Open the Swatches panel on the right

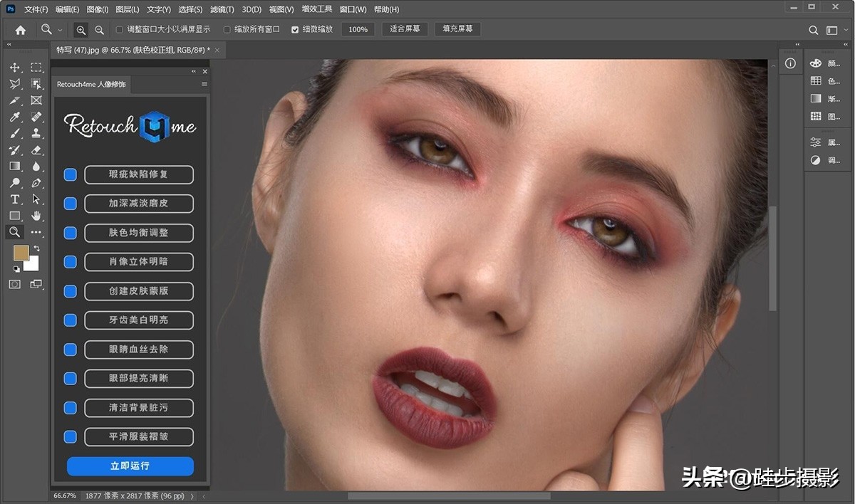(816, 80)
